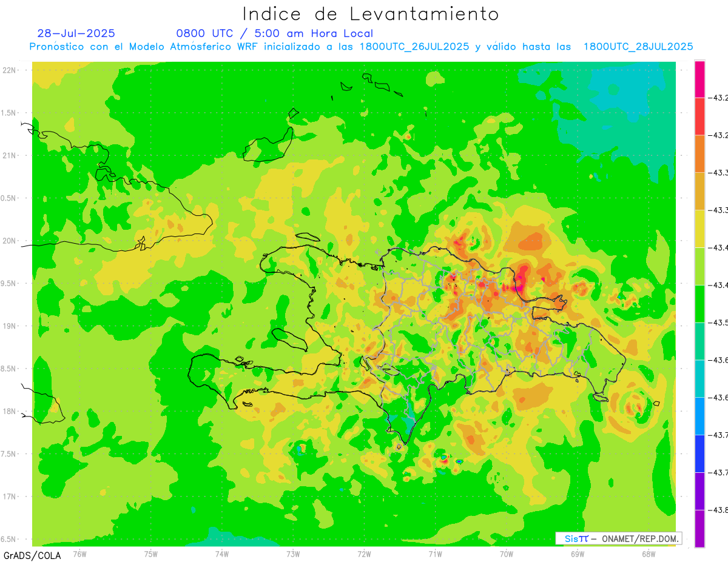Click the title Indice de Levantamiento
Viewport: 728px width, 562px height.
pos(370,14)
